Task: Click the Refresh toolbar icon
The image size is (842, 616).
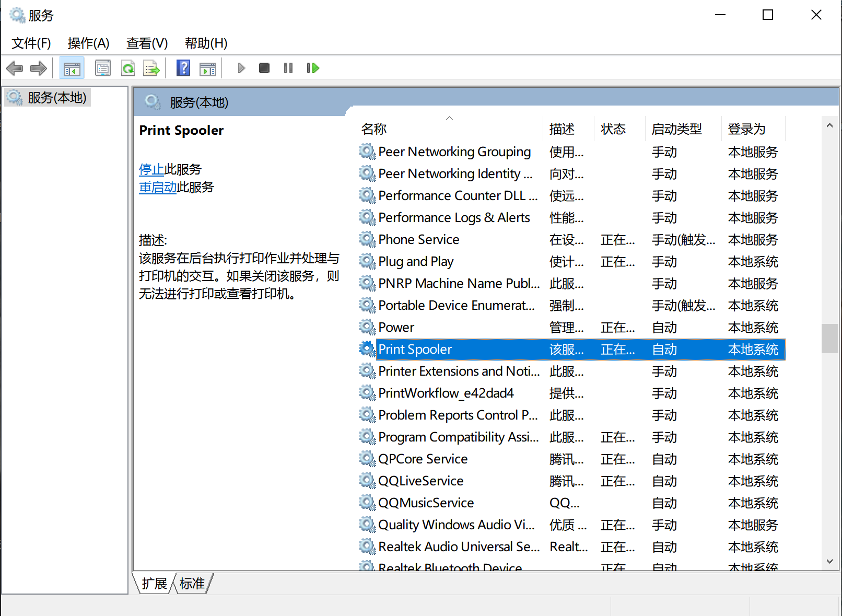Action: [127, 68]
